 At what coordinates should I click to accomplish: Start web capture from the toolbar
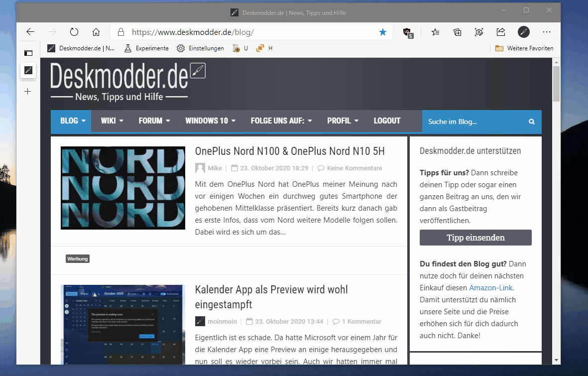[479, 32]
